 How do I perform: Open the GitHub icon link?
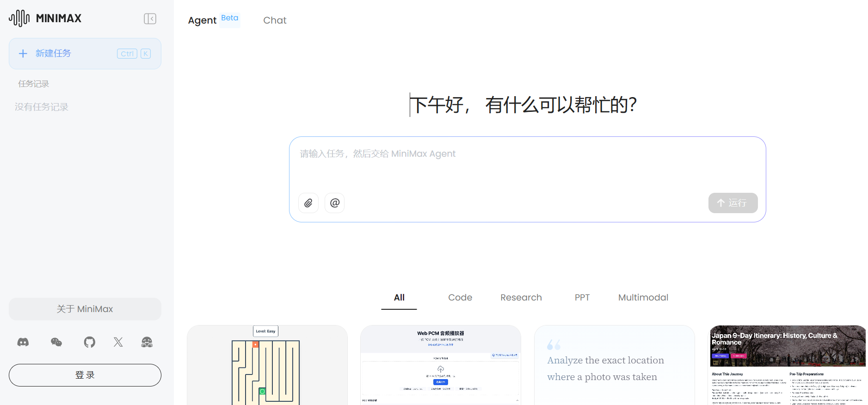point(90,342)
